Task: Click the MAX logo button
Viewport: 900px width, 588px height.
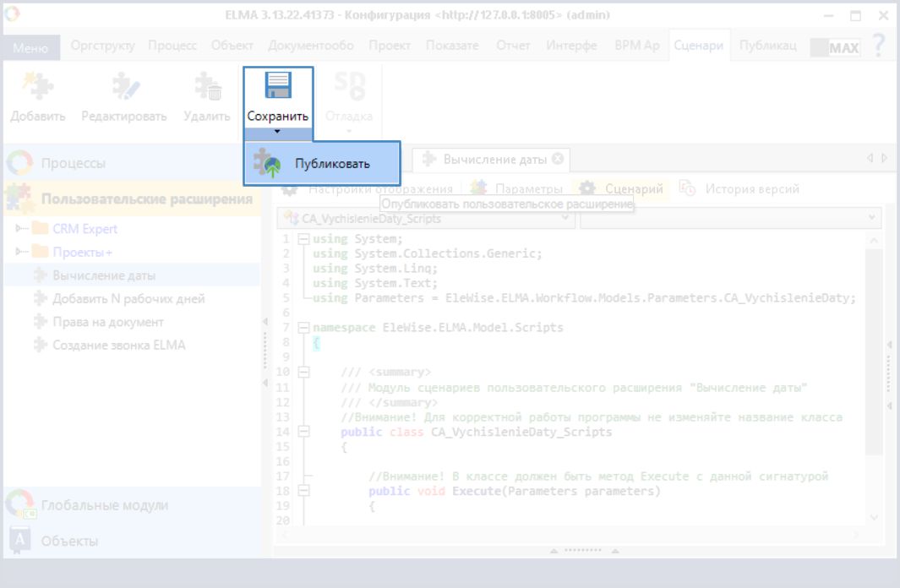Action: pyautogui.click(x=835, y=47)
